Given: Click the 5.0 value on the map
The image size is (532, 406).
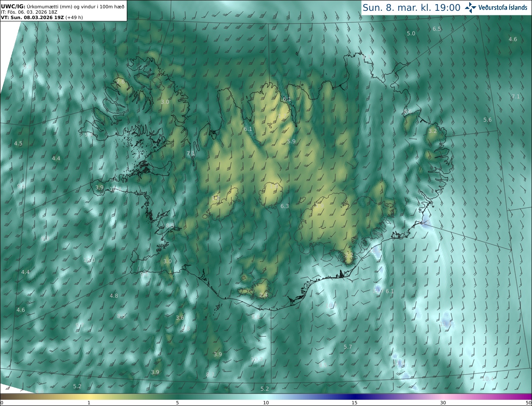Looking at the screenshot, I should [411, 33].
